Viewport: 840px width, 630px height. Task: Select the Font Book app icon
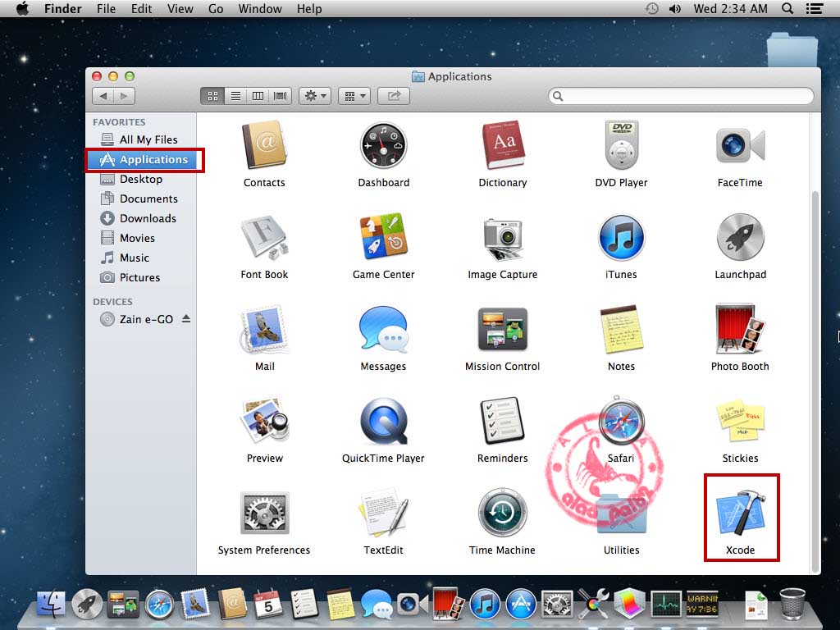264,238
